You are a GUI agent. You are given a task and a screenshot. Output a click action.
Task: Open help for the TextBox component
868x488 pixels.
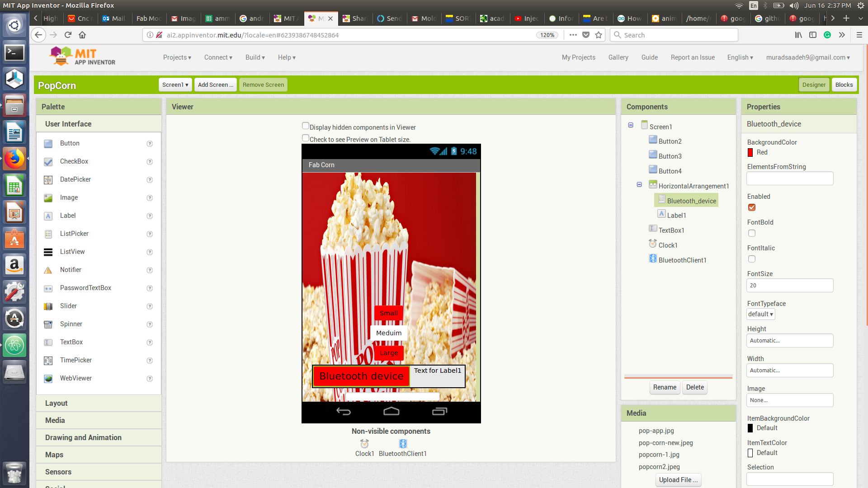point(150,343)
